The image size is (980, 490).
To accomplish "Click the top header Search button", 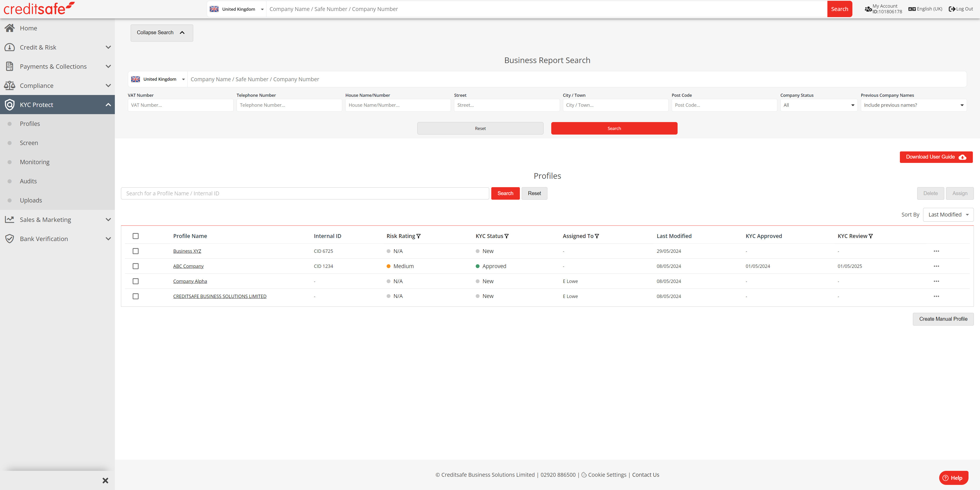I will [840, 9].
